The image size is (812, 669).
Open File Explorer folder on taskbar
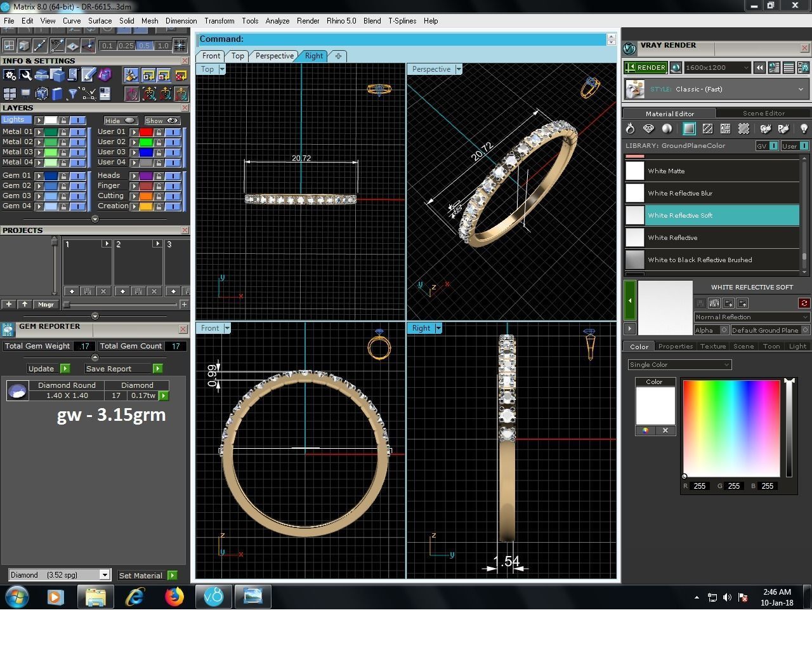[x=95, y=597]
